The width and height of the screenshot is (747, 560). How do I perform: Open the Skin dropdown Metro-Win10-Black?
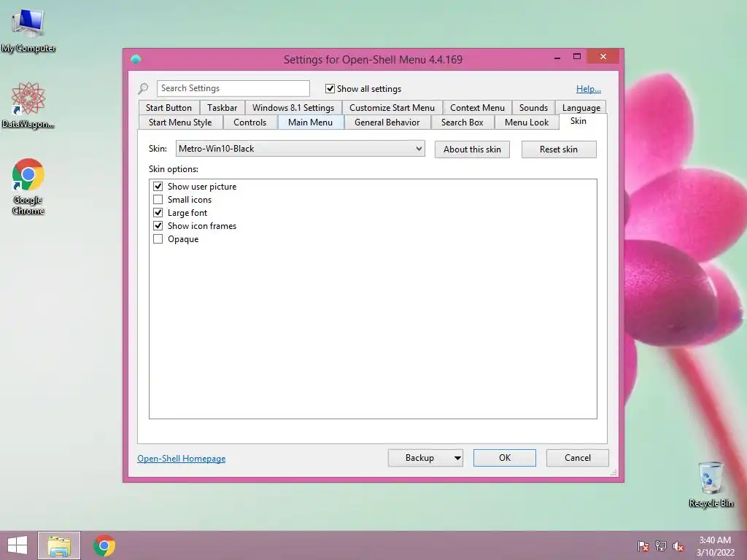300,149
